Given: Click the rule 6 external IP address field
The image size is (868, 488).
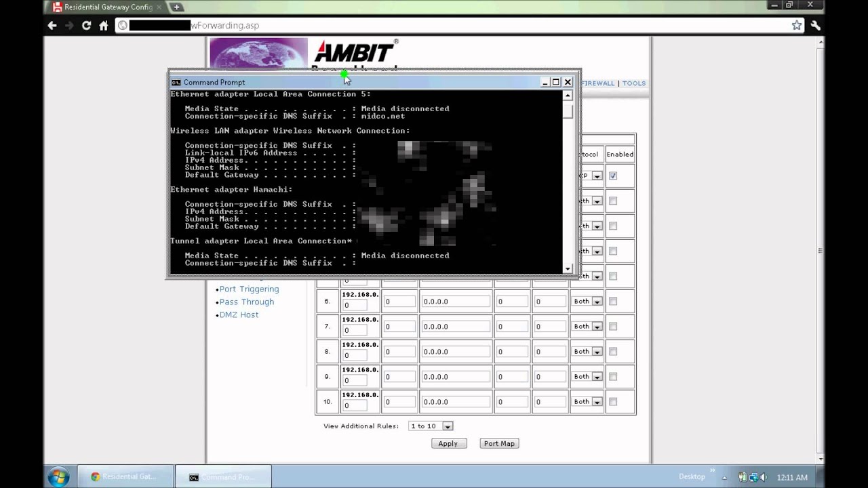Looking at the screenshot, I should (x=455, y=302).
